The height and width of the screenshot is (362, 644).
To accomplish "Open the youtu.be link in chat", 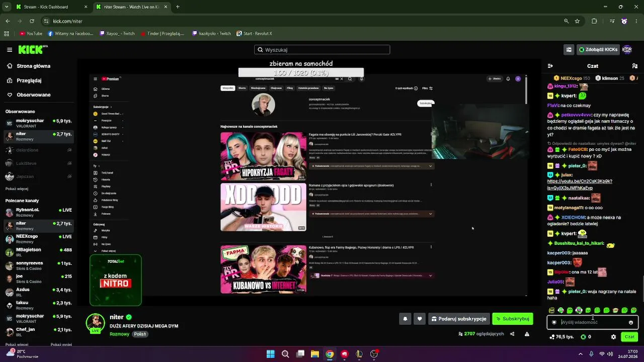I will coord(580,185).
